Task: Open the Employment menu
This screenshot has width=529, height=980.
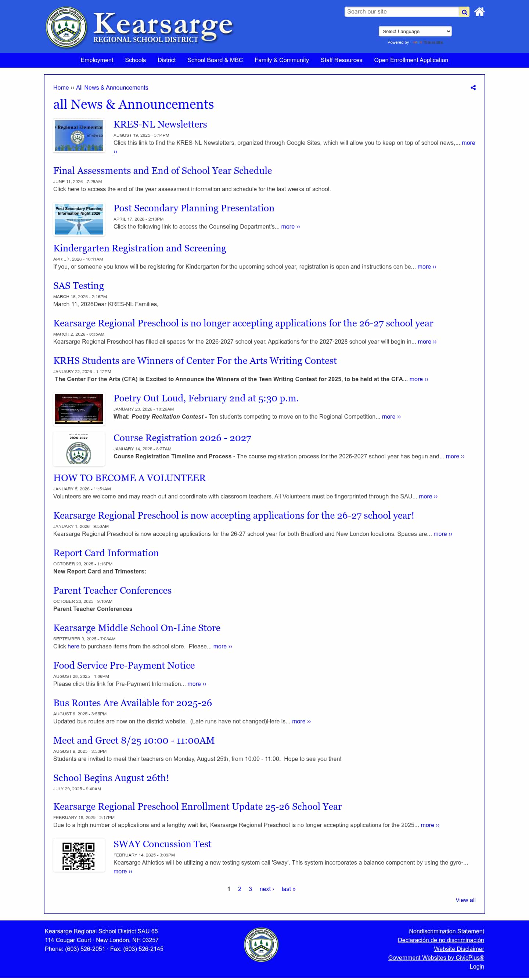Action: [97, 60]
